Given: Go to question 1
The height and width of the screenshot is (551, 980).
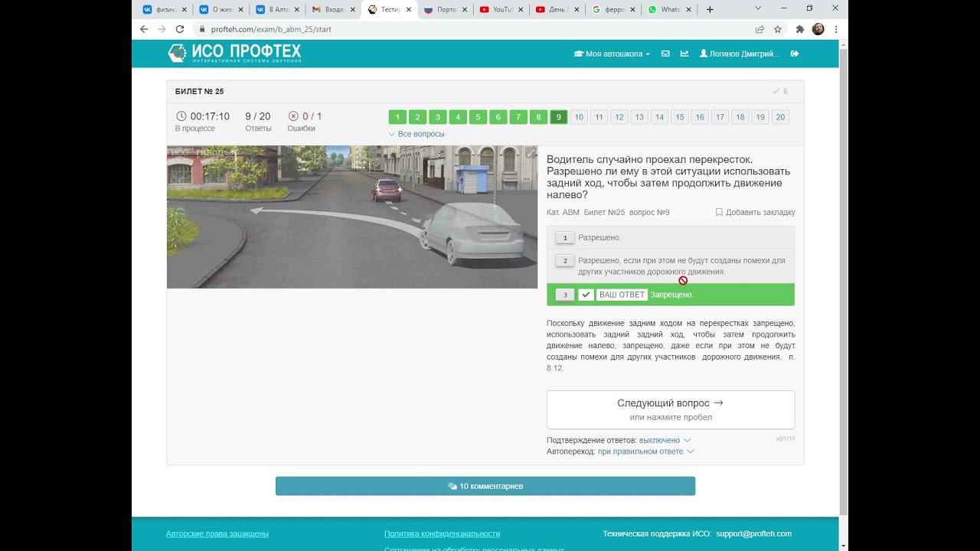Looking at the screenshot, I should click(397, 117).
